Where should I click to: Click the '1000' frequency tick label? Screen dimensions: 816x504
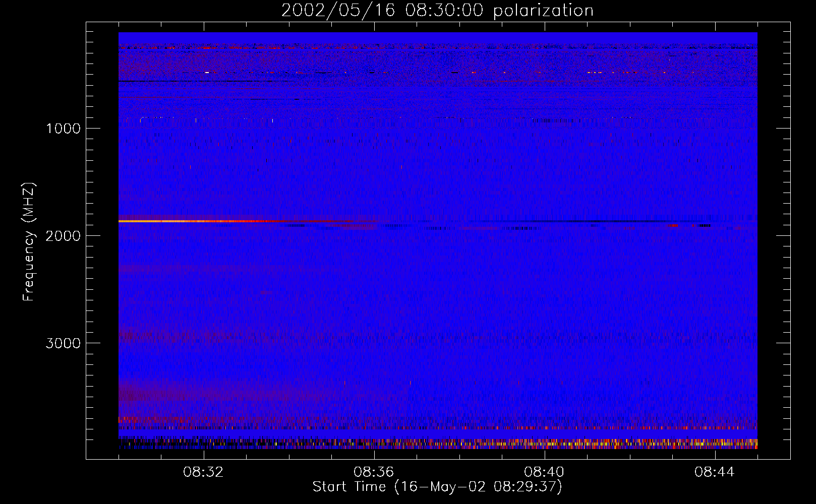(63, 129)
